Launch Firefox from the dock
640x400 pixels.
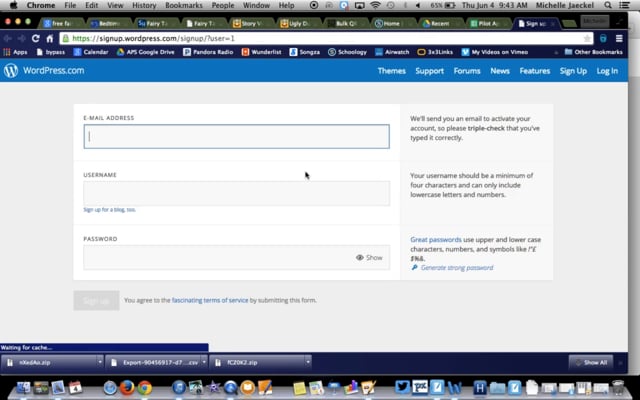[x=127, y=387]
